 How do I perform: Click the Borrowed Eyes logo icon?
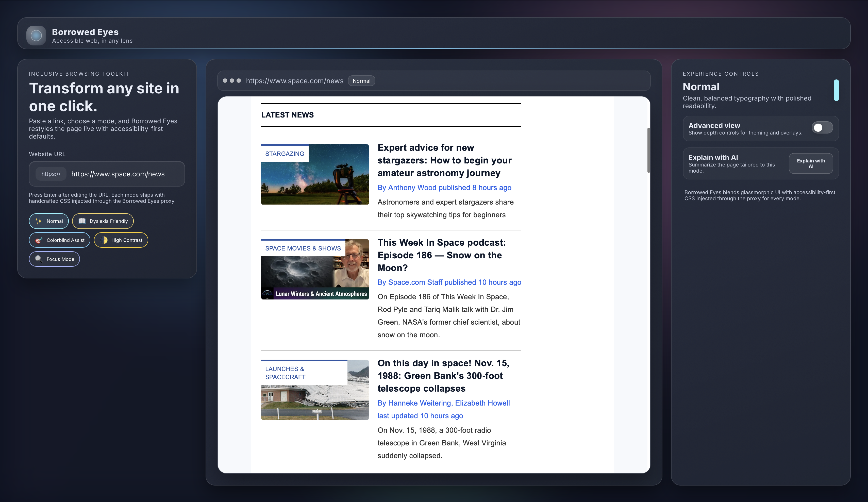tap(36, 35)
